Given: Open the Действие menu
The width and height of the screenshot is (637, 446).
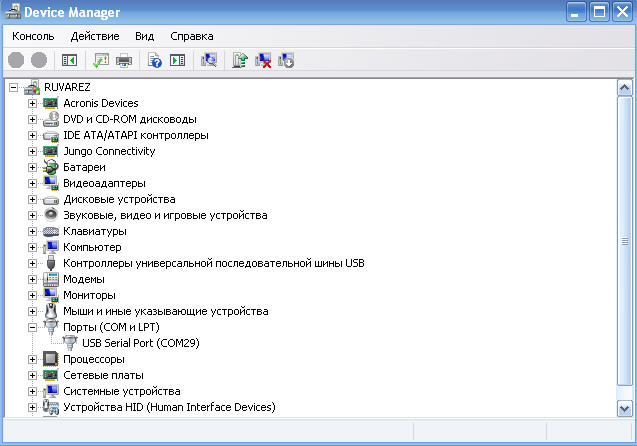Looking at the screenshot, I should point(95,36).
